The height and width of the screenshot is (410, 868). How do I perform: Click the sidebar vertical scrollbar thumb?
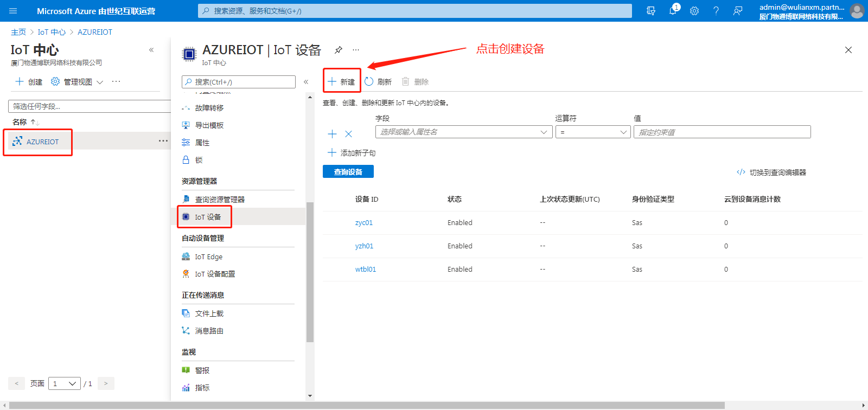pos(310,272)
